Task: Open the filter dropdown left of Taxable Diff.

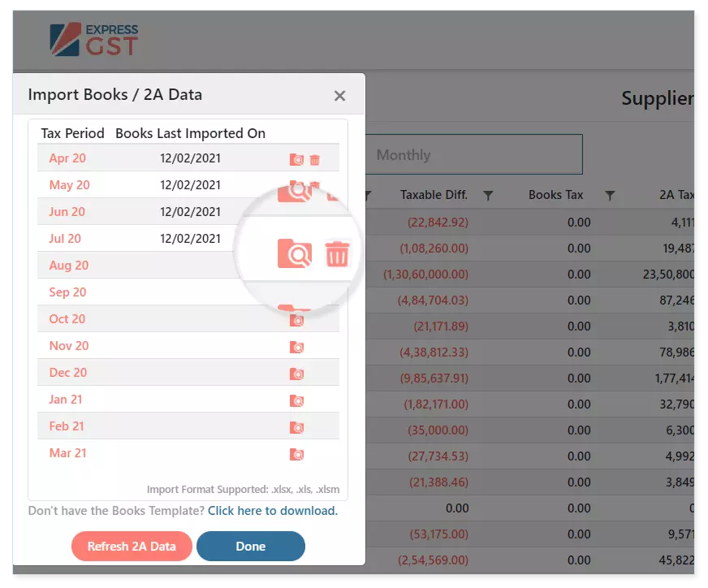Action: (x=366, y=195)
